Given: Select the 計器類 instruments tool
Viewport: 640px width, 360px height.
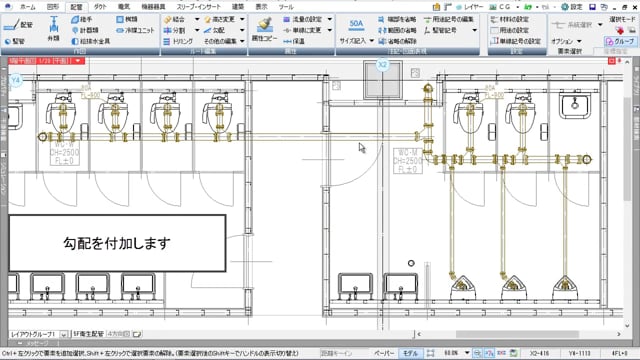Looking at the screenshot, I should 85,30.
